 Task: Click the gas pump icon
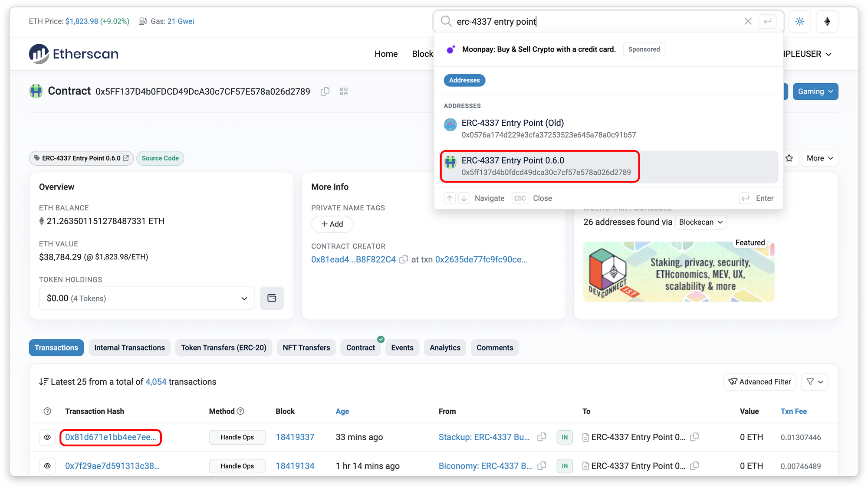(143, 21)
